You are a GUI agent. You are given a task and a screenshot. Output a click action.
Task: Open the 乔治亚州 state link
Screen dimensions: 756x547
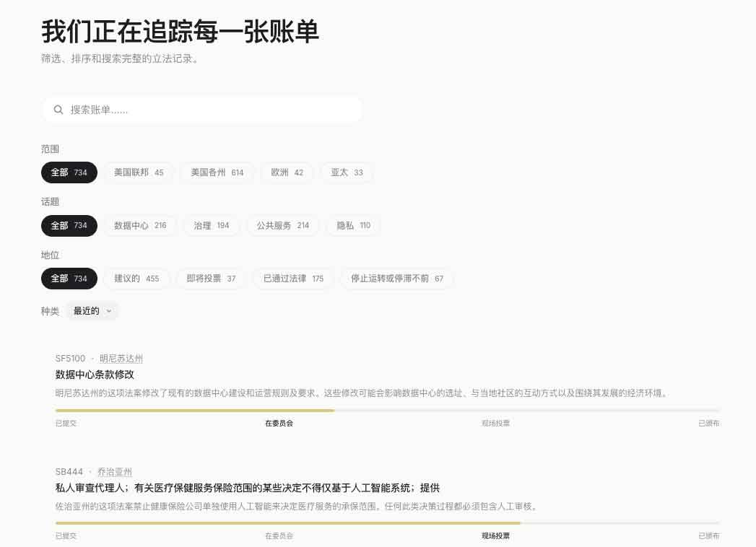[115, 471]
